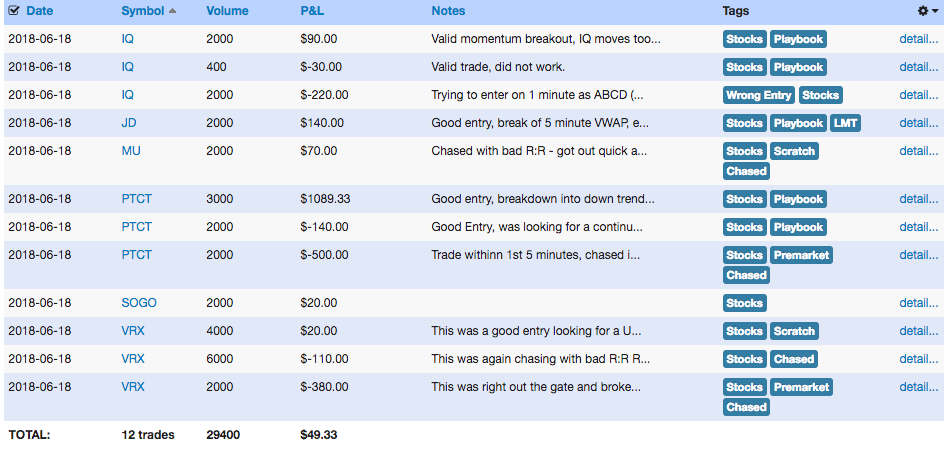Click the Chased tag on MU trade
Viewport: 949px width, 453px height.
pos(746,171)
